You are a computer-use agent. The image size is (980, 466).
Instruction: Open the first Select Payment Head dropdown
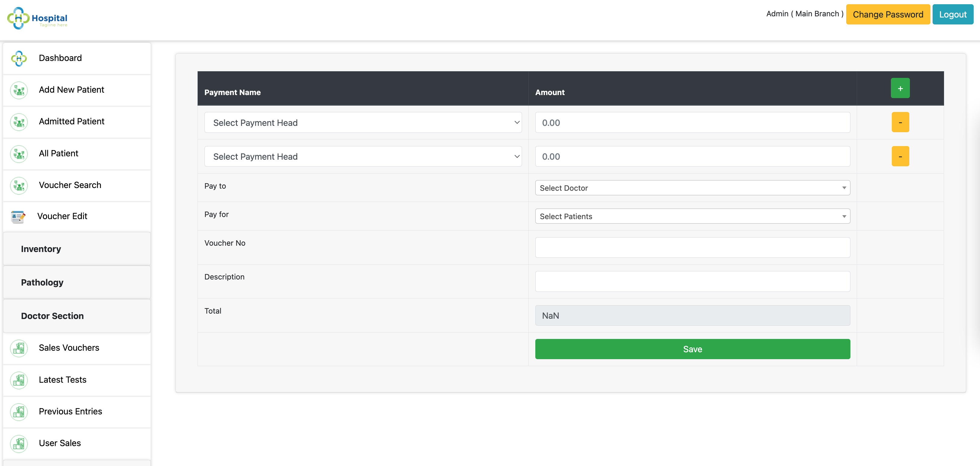363,123
